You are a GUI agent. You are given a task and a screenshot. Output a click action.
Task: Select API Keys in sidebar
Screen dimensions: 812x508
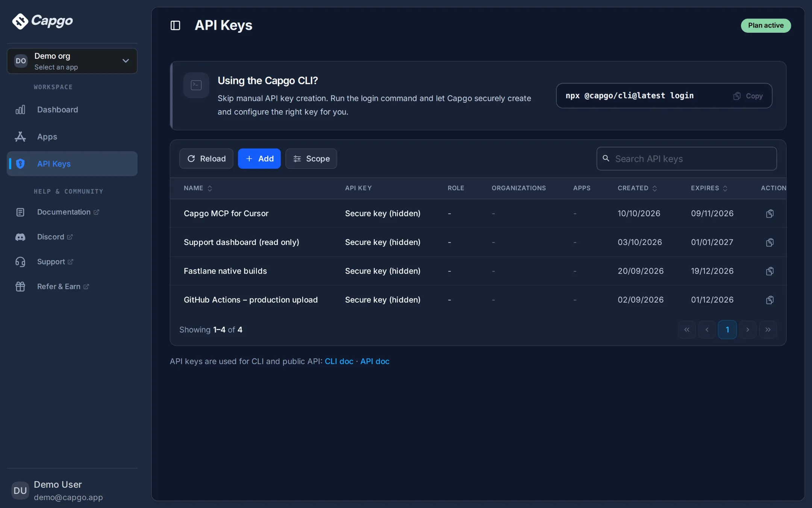(x=72, y=164)
